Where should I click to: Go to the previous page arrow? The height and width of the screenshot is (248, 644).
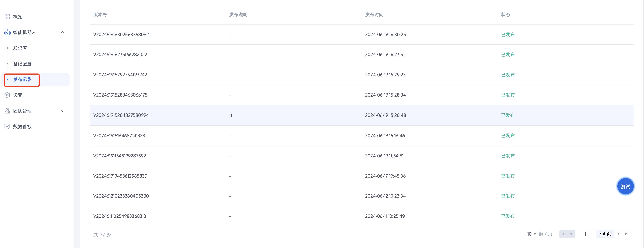point(571,234)
